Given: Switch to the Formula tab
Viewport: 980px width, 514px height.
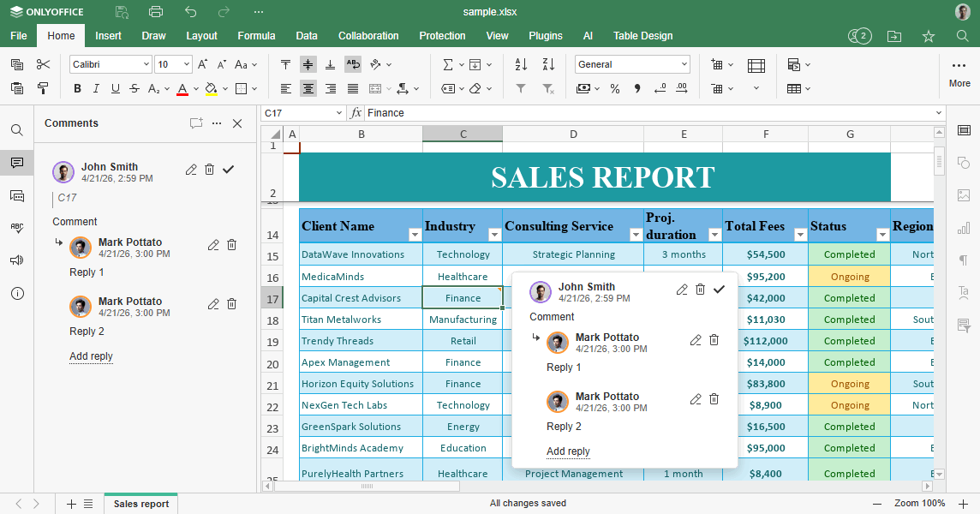Looking at the screenshot, I should click(x=256, y=36).
